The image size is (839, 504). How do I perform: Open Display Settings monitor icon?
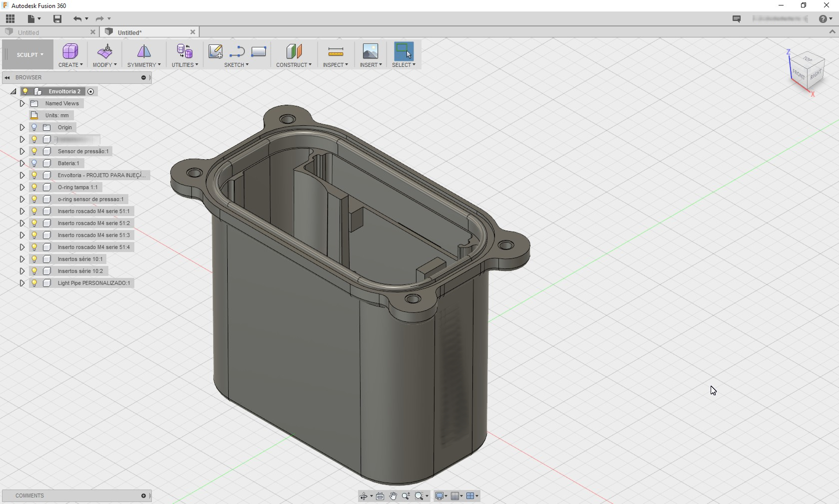[x=439, y=496]
